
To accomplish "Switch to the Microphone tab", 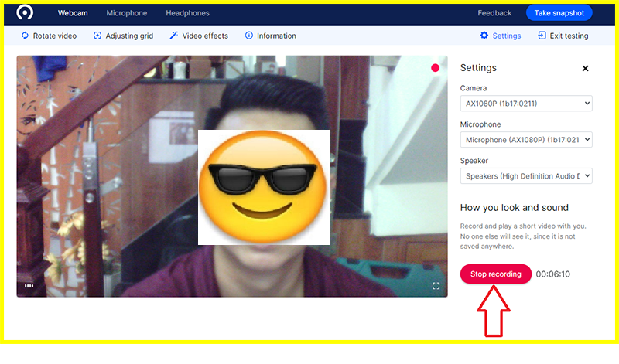I will point(127,13).
